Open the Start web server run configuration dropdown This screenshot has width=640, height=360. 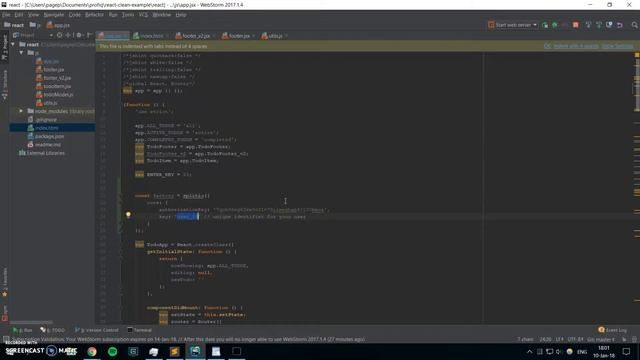tap(513, 25)
